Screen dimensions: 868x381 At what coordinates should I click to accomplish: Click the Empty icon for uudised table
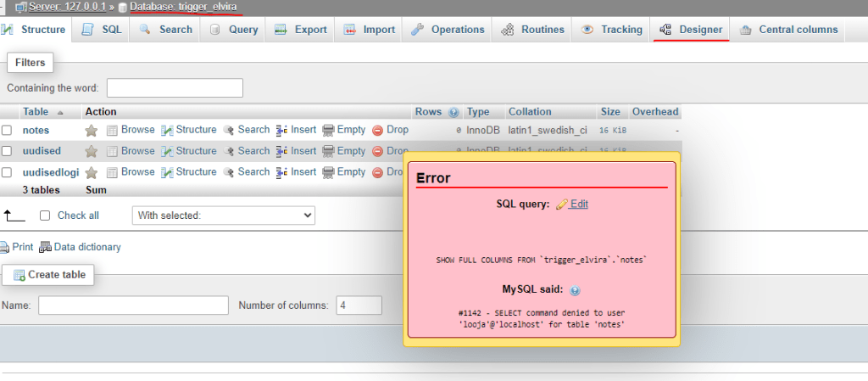(x=329, y=151)
